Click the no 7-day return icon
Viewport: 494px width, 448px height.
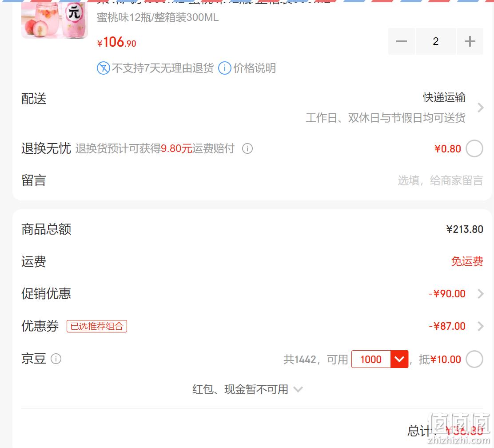coord(104,68)
